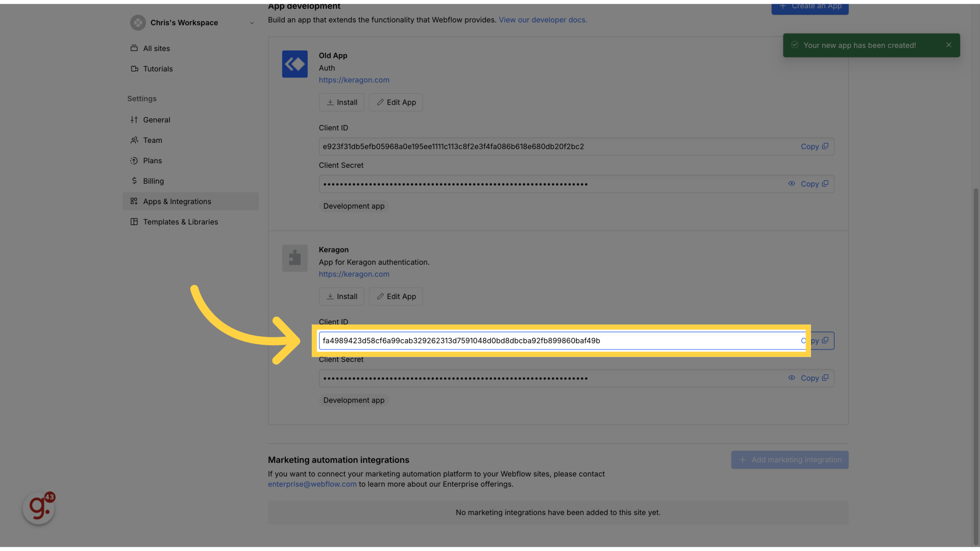Click Add marketing integration button
Image resolution: width=980 pixels, height=551 pixels.
790,460
